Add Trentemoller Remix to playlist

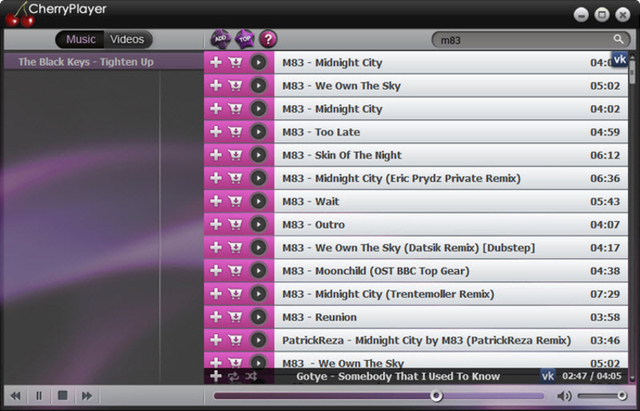216,294
